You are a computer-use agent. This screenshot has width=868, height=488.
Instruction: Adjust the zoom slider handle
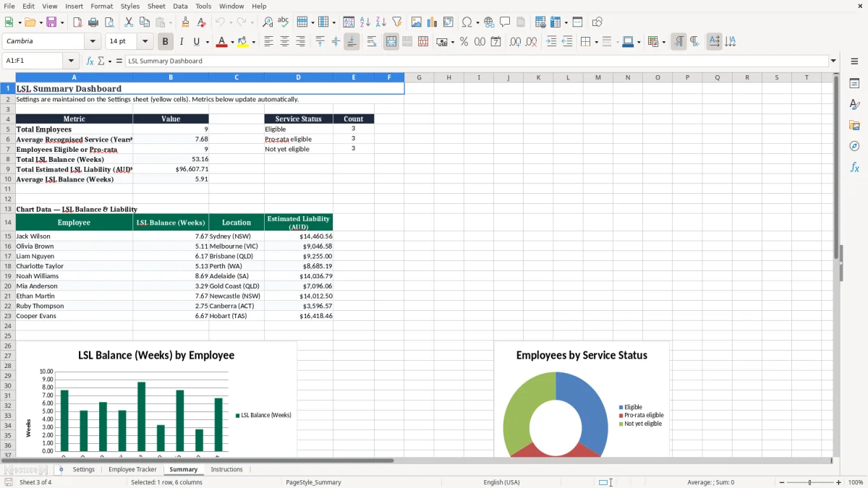click(810, 482)
